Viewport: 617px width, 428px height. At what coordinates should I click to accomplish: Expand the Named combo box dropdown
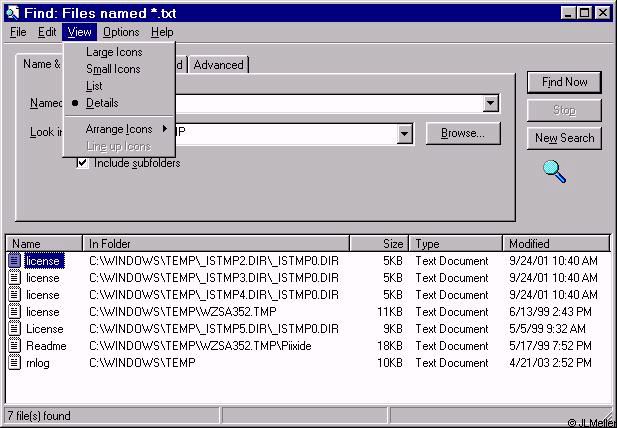[490, 104]
